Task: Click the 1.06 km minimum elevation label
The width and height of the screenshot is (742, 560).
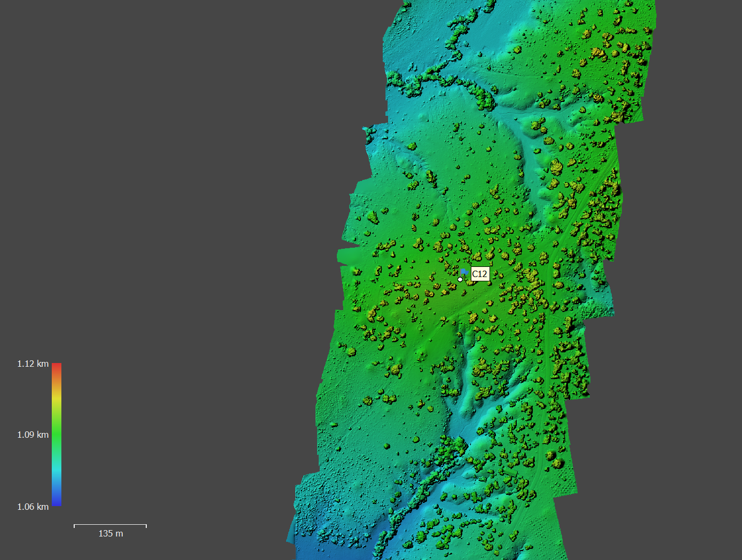Action: (x=33, y=507)
